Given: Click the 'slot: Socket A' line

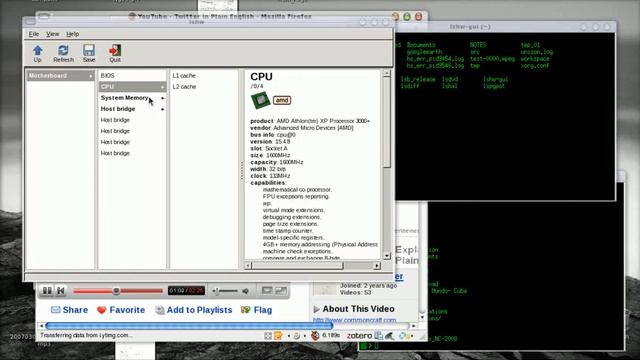Looking at the screenshot, I should [x=269, y=149].
